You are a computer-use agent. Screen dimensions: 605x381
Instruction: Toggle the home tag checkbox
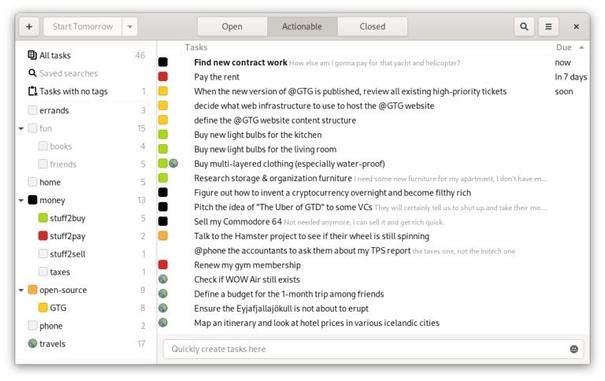click(x=32, y=182)
